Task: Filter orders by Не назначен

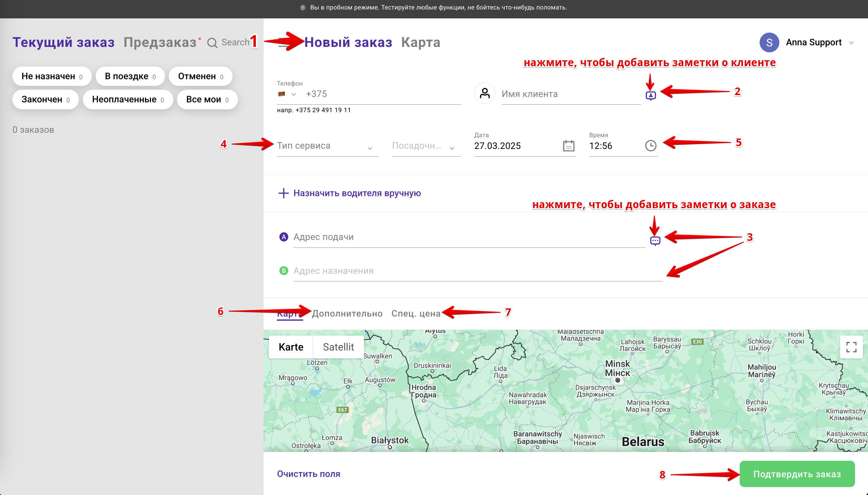Action: click(52, 76)
